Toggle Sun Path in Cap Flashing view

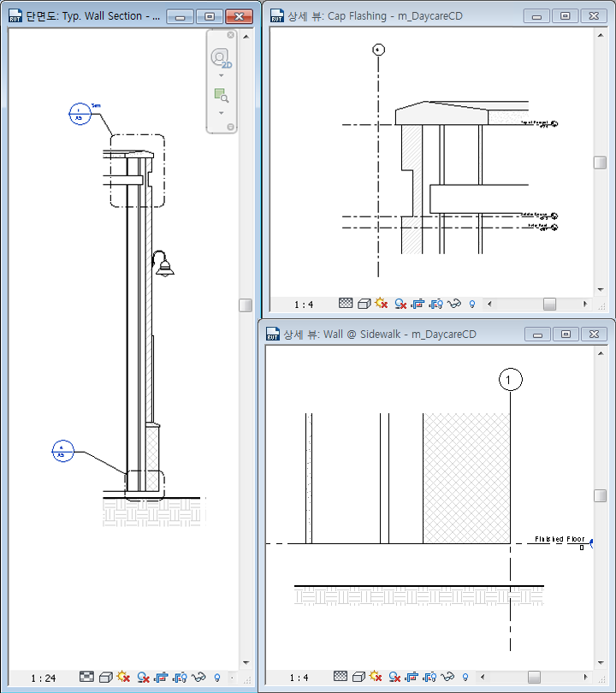point(382,303)
